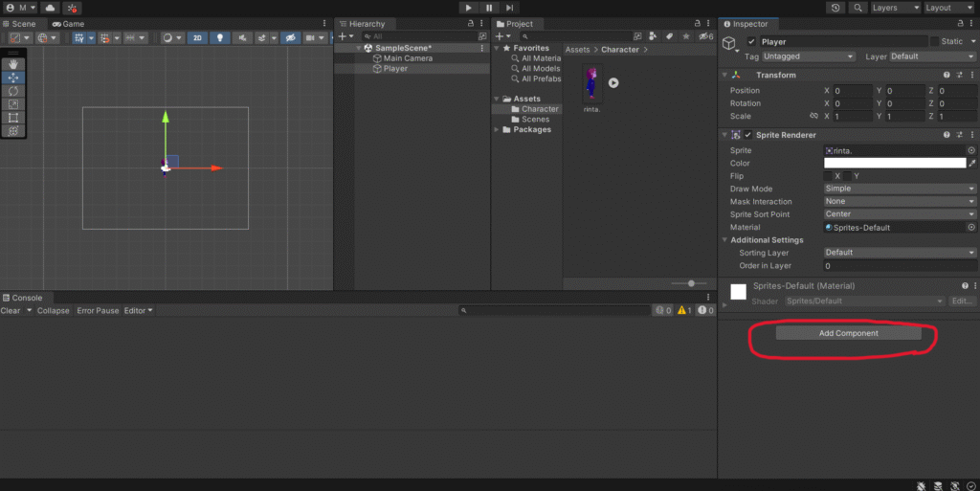Collapse the Transform component foldout
The height and width of the screenshot is (491, 980).
724,75
